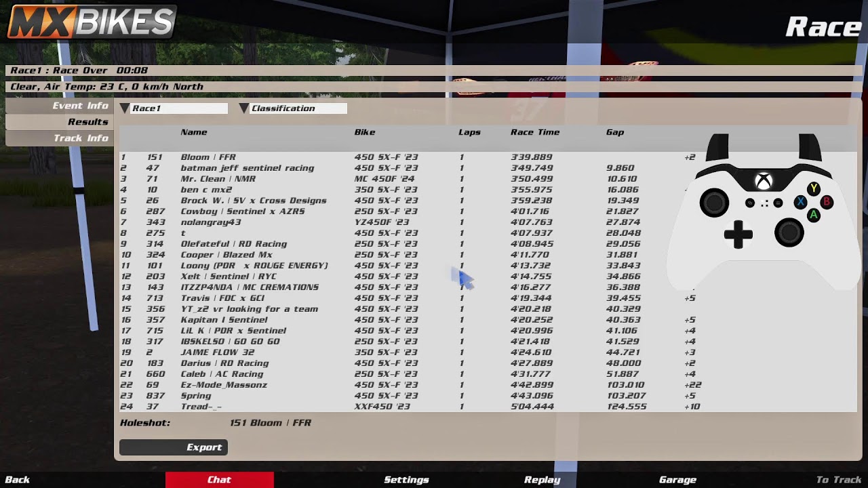Select Loony (PDR x ROUGE ENERGY) row

[488, 266]
